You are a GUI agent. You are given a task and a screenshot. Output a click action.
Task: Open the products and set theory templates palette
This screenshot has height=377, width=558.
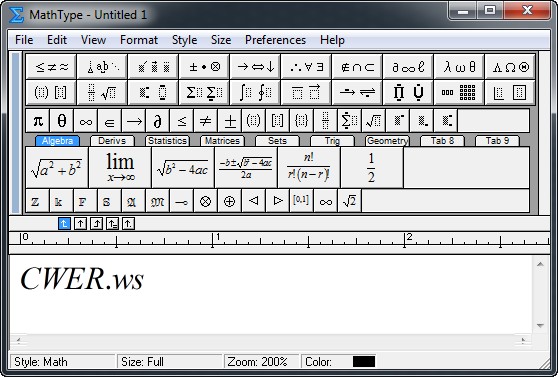408,93
